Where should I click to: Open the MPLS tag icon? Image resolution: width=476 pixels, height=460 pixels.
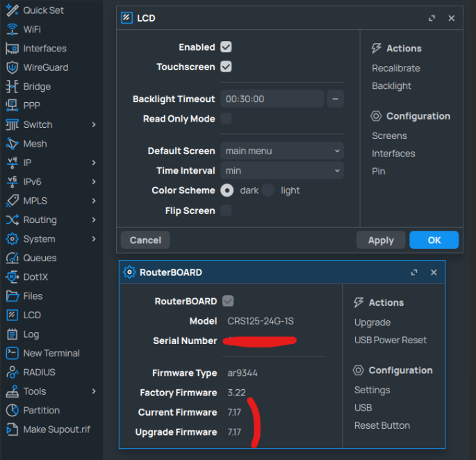click(x=12, y=201)
